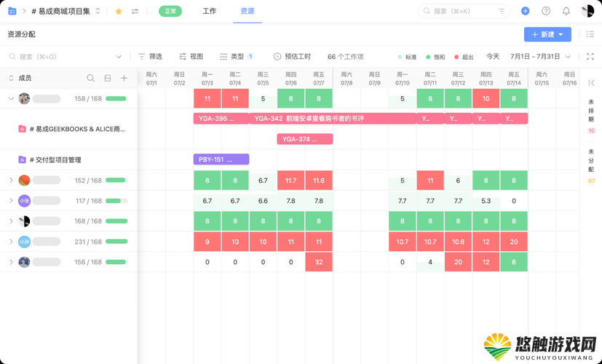Click the search filter icon in the top search box
The width and height of the screenshot is (602, 364).
click(x=502, y=11)
